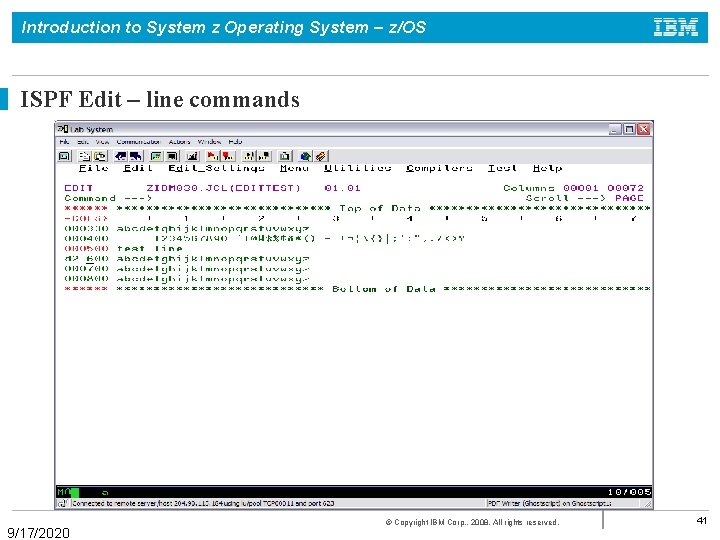This screenshot has height=540, width=720.
Task: Select ISPF action bar File
Action: pyautogui.click(x=94, y=168)
